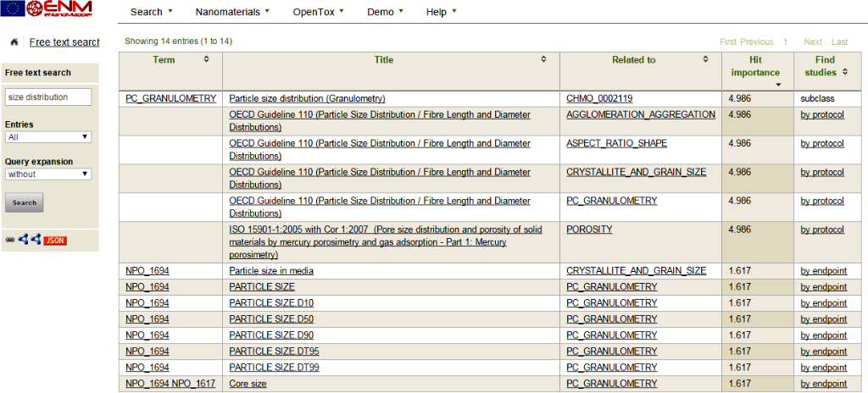868x393 pixels.
Task: Click the EU flag icon
Action: 11,10
